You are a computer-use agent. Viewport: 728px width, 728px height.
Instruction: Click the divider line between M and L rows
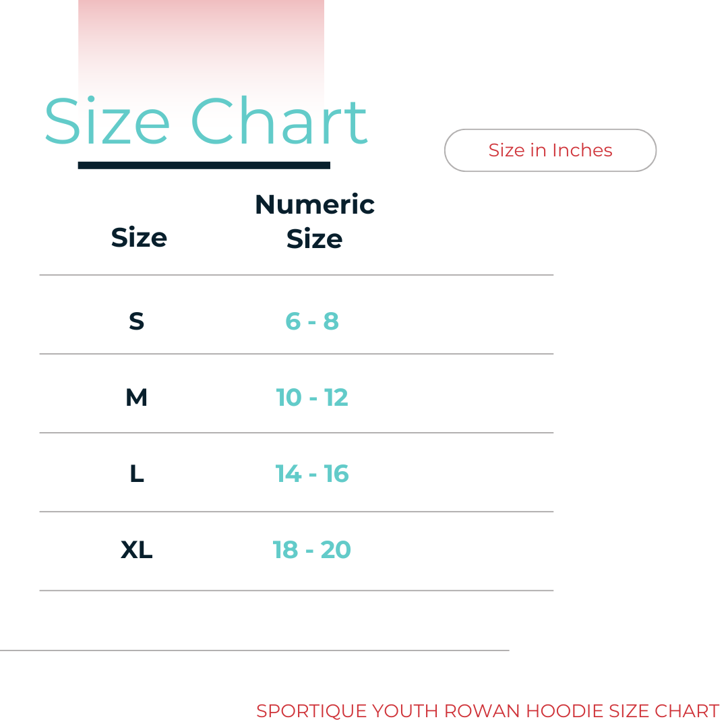click(x=297, y=433)
